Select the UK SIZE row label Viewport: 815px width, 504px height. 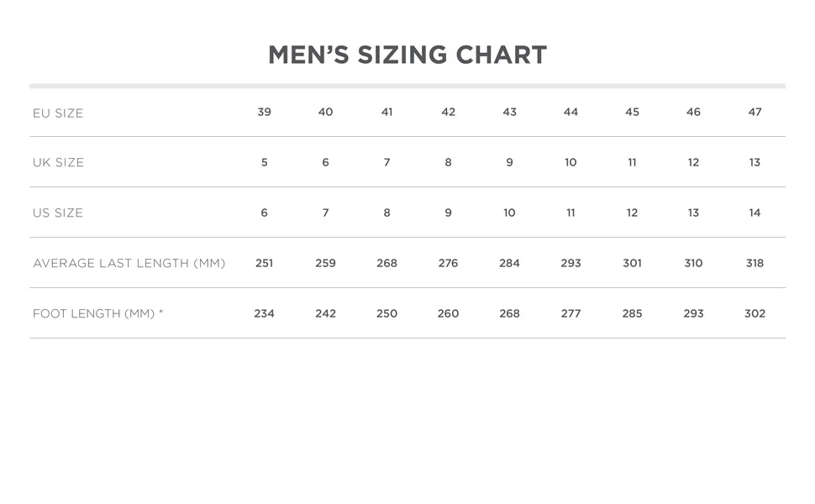(58, 163)
